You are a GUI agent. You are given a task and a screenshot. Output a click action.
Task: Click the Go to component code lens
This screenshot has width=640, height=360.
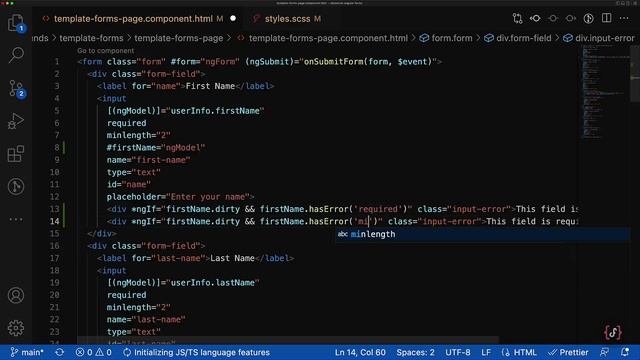(106, 51)
